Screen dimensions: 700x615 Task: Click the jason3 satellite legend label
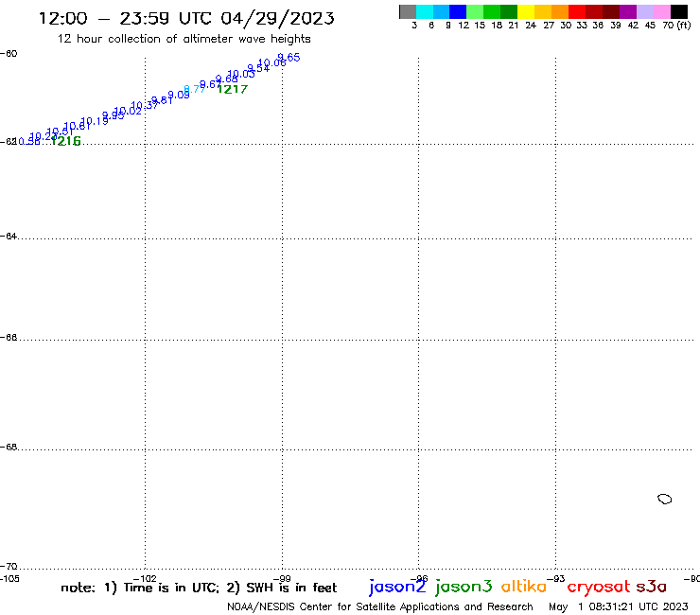[x=464, y=587]
